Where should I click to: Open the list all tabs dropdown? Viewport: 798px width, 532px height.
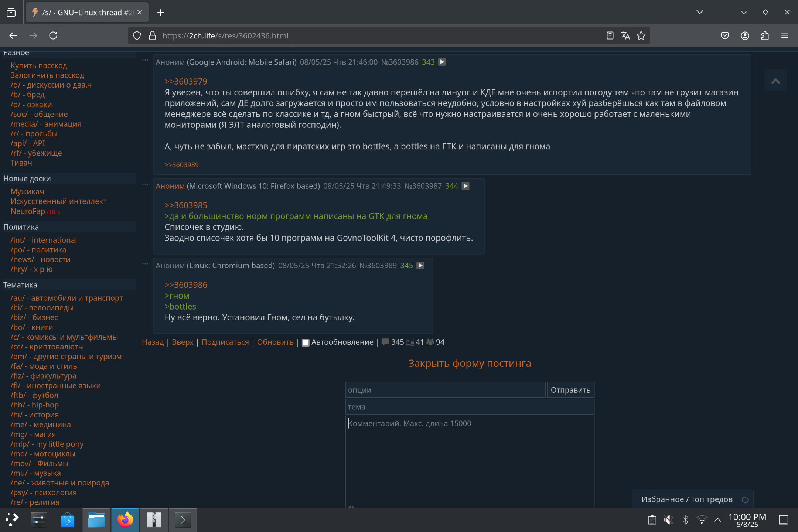coord(700,12)
